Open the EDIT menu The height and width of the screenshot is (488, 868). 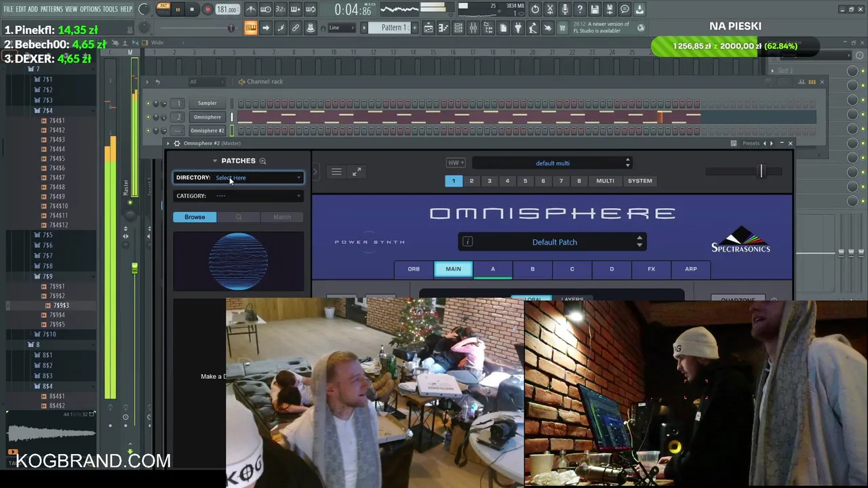[21, 9]
